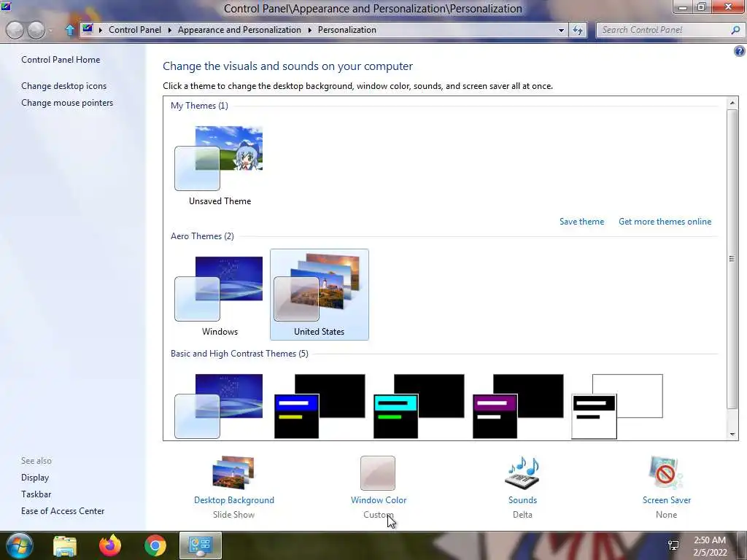
Task: Select the high contrast white theme
Action: click(617, 406)
